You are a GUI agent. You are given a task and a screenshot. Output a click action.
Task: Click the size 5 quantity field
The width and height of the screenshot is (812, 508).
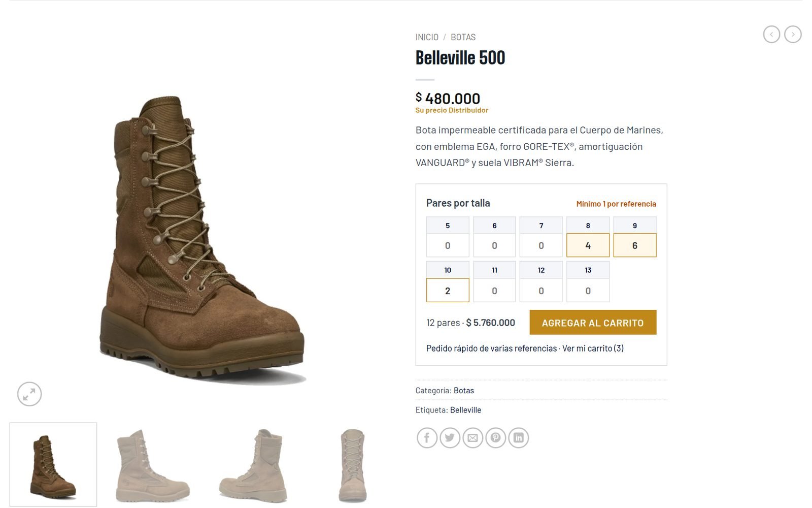[x=448, y=245]
